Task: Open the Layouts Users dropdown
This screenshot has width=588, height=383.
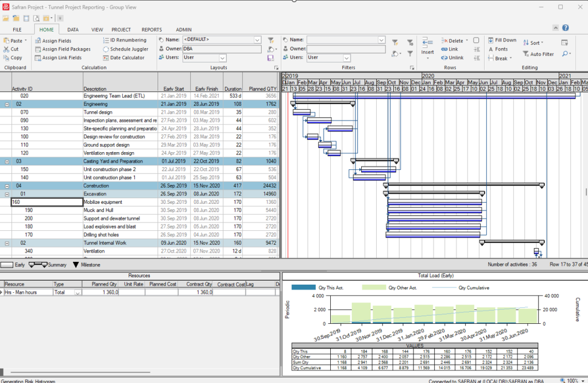Action: pos(222,58)
